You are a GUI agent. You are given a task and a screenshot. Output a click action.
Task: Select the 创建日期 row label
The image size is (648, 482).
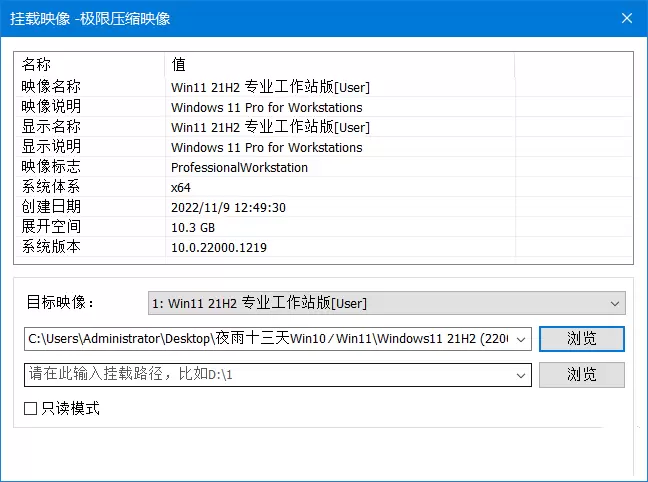[51, 207]
